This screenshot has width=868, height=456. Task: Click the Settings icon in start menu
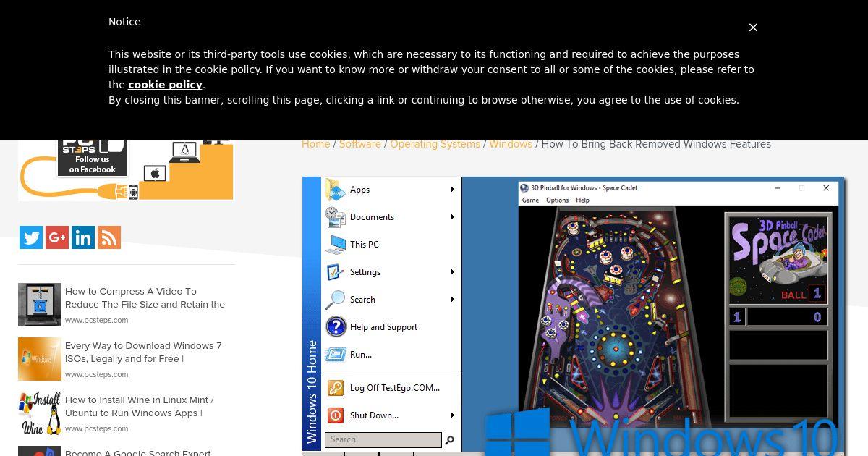pyautogui.click(x=336, y=272)
